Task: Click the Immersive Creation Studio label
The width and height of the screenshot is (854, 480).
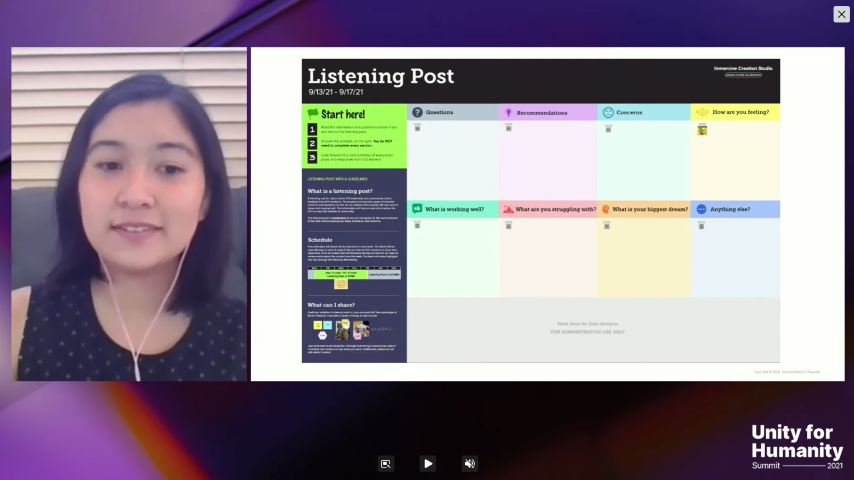Action: point(737,68)
